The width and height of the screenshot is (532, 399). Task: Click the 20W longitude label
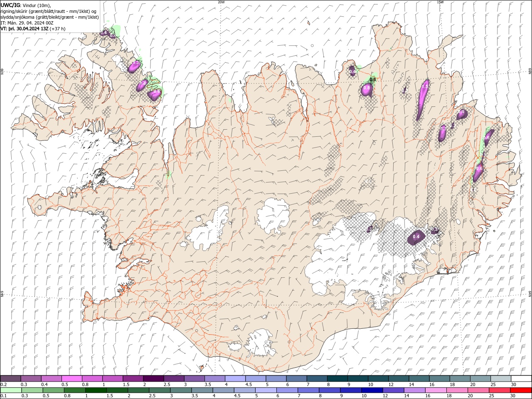[221, 2]
